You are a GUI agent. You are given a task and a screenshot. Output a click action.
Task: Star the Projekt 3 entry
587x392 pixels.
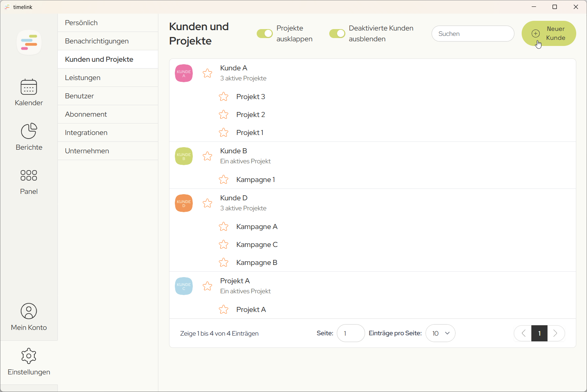point(224,97)
